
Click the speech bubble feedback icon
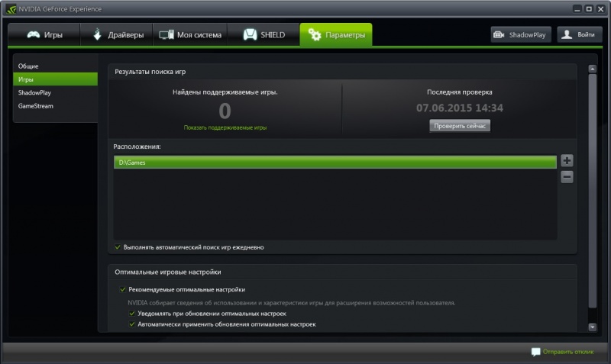click(536, 352)
